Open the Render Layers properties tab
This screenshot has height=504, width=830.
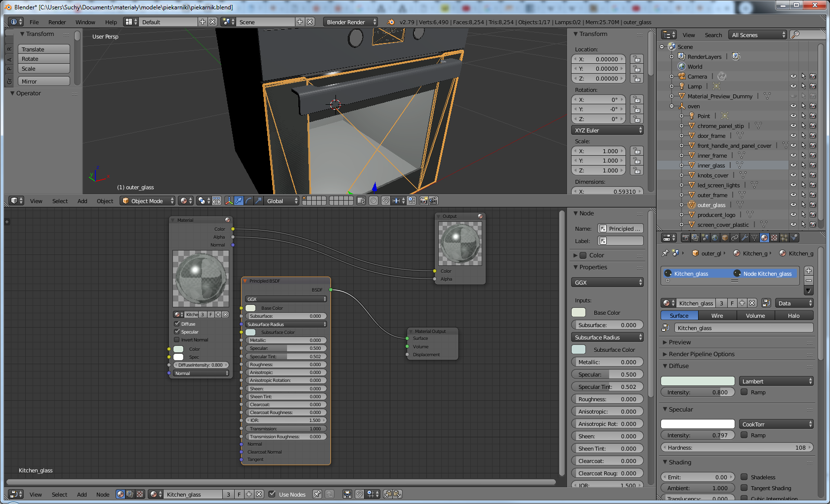(695, 238)
